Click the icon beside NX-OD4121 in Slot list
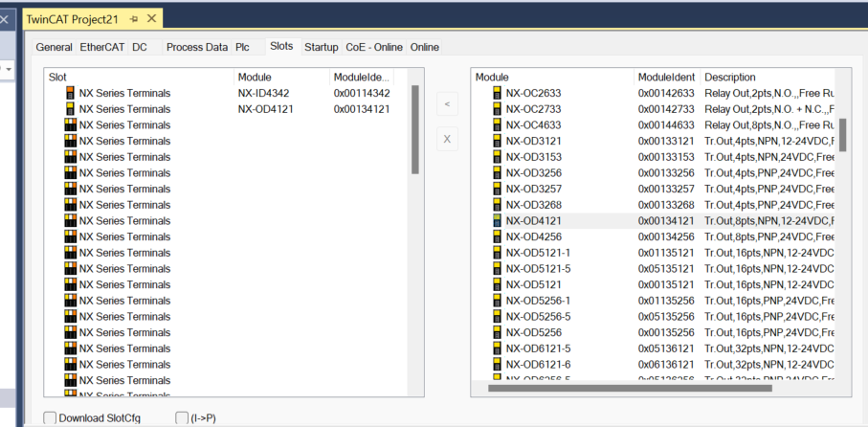The height and width of the screenshot is (427, 868). tap(70, 109)
